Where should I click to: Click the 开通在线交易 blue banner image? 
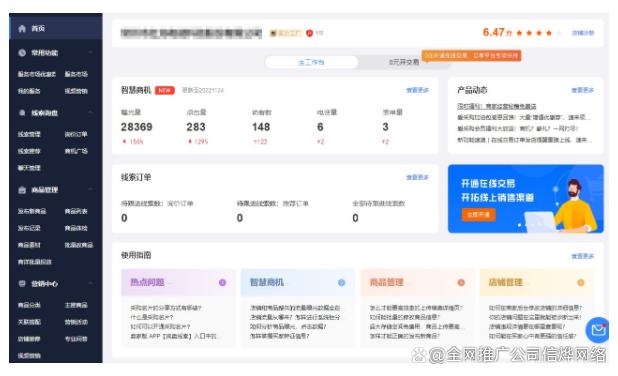(526, 199)
